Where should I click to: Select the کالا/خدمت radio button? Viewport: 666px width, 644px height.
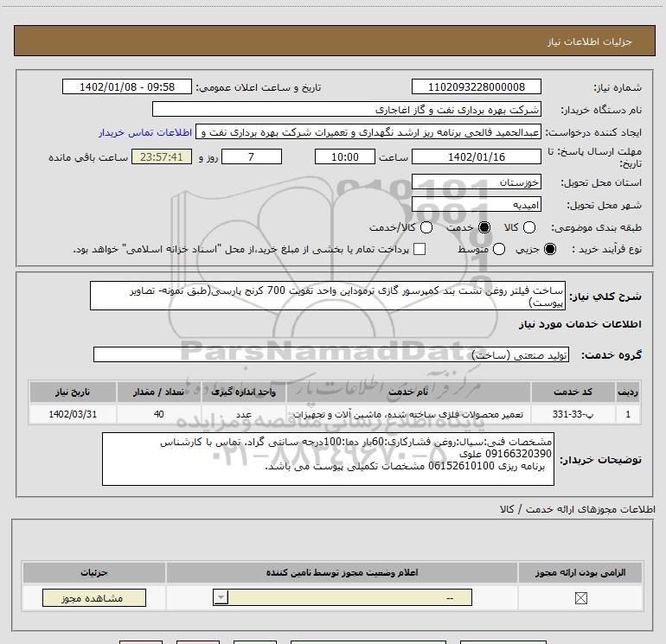tap(426, 227)
